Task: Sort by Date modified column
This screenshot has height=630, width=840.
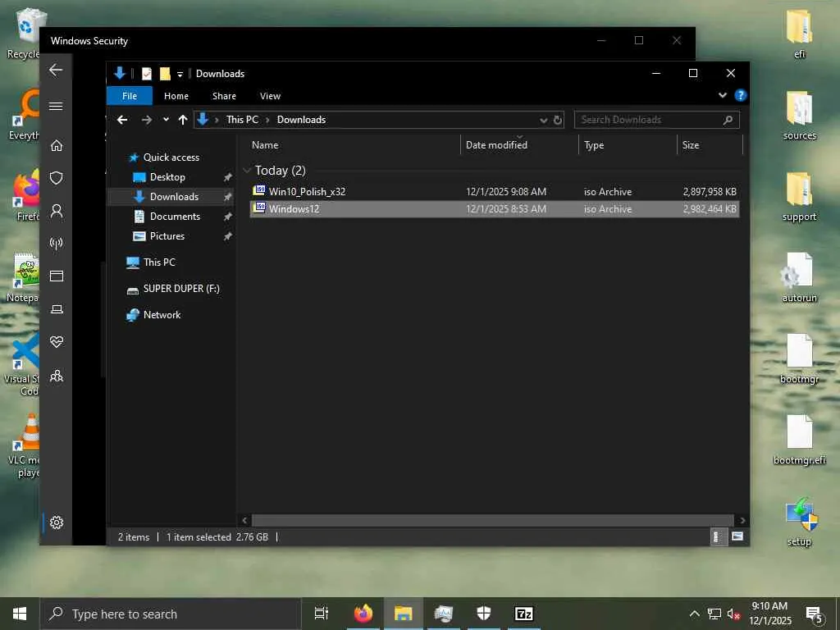Action: [x=519, y=144]
